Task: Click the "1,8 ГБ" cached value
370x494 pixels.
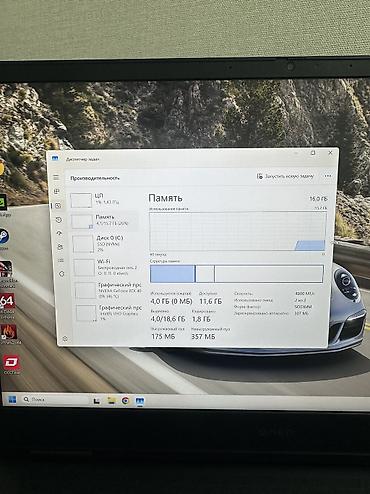Action: [x=201, y=319]
